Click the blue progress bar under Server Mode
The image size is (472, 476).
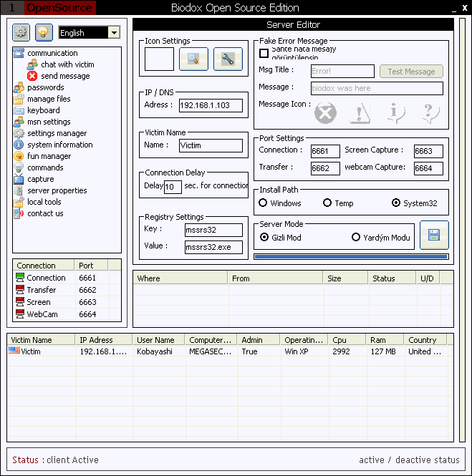(x=351, y=256)
